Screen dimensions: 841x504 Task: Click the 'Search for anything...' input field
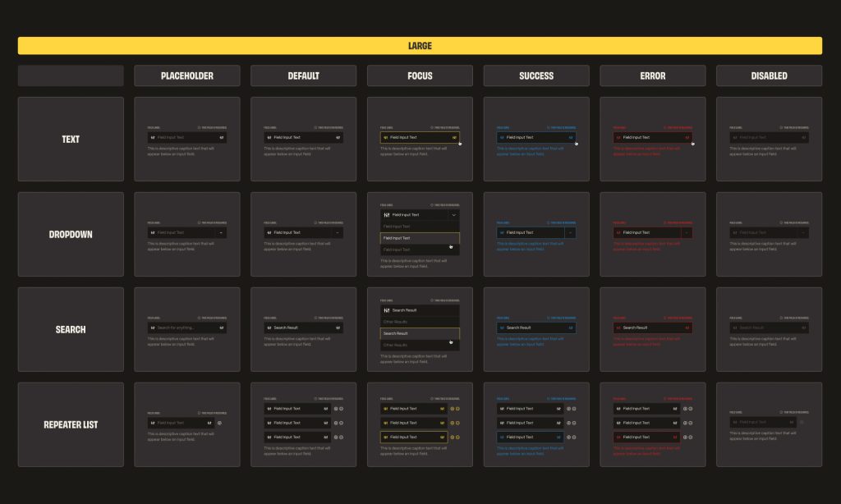click(187, 328)
